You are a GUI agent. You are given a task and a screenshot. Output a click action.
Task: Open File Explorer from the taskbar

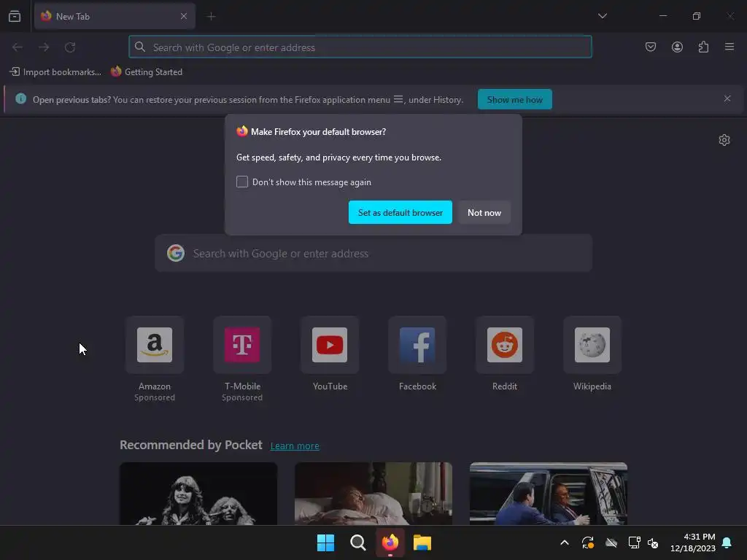pos(422,542)
